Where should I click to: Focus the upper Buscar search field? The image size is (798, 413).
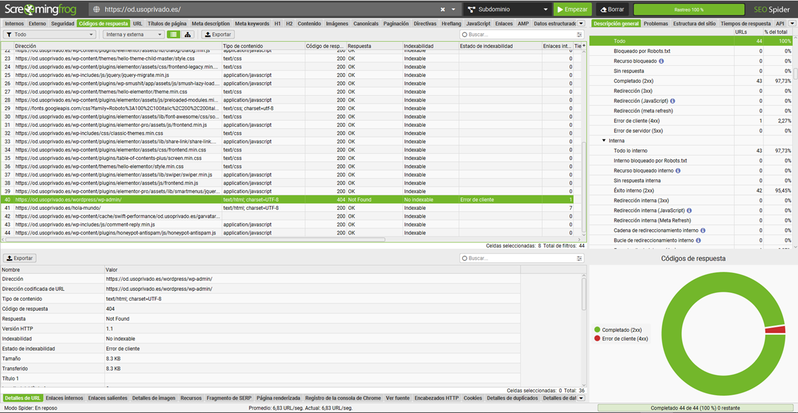pos(521,35)
